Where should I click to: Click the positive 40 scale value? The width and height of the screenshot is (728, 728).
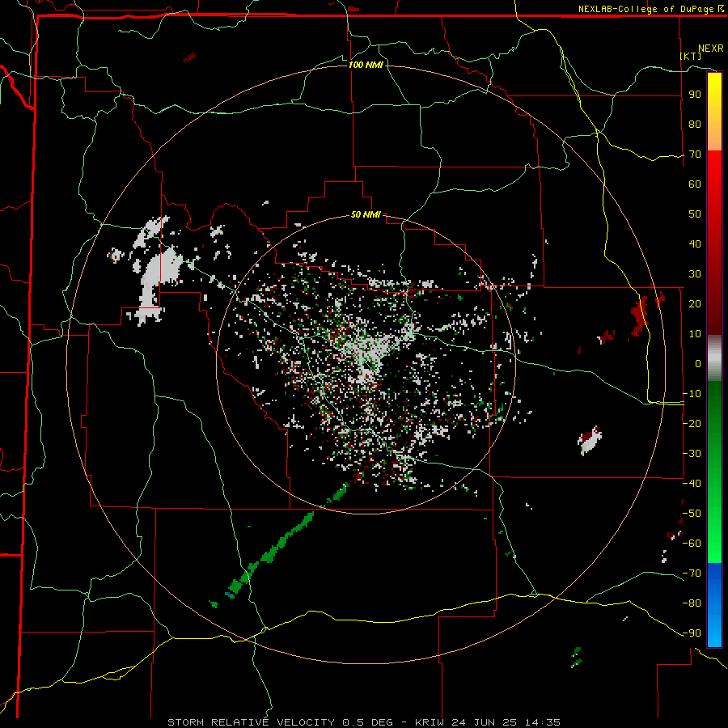pyautogui.click(x=695, y=244)
